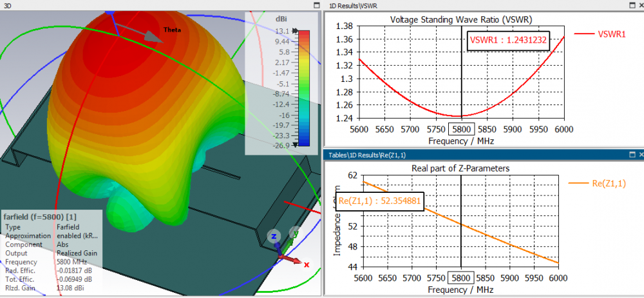Click the Y axis gizmo handle
This screenshot has width=644, height=298.
click(x=295, y=233)
